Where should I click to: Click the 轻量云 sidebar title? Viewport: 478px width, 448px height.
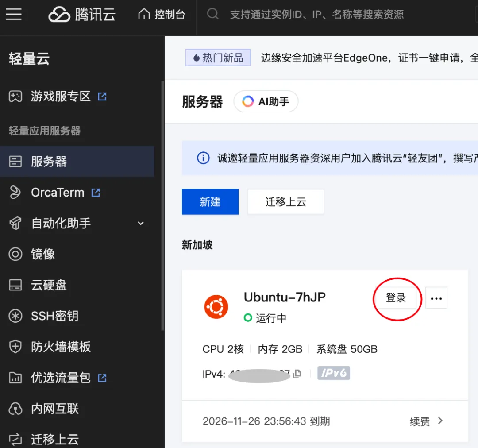[29, 58]
